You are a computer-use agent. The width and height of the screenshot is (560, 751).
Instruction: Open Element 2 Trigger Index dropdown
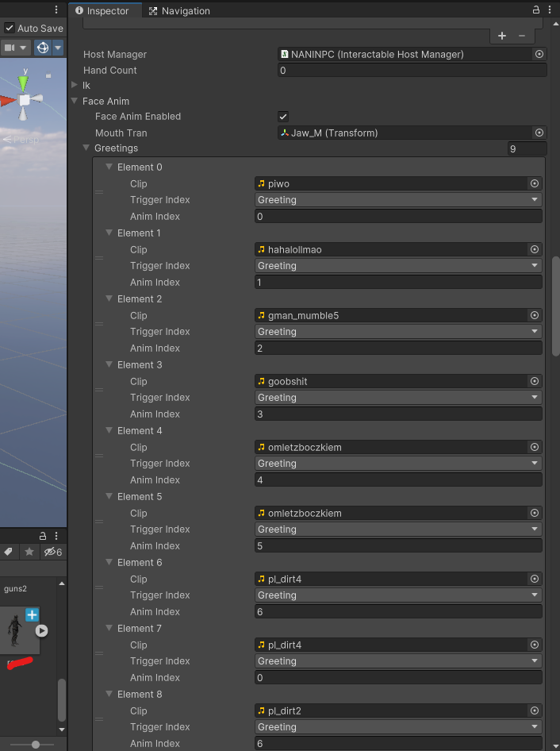(x=398, y=331)
